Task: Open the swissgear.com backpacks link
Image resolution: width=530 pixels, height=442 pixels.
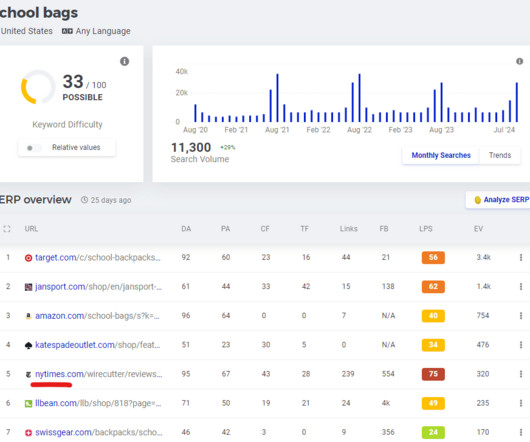Action: 99,432
